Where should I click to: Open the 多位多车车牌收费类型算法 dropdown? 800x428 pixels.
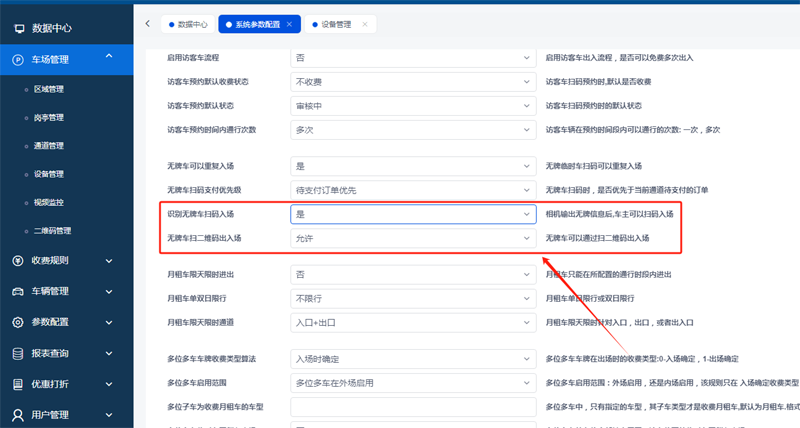tap(413, 359)
